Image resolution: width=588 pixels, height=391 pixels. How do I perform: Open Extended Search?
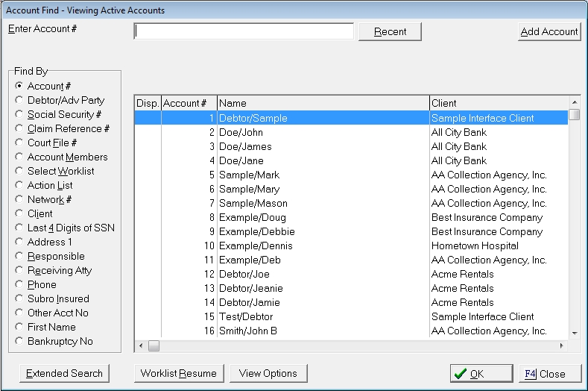[x=65, y=373]
